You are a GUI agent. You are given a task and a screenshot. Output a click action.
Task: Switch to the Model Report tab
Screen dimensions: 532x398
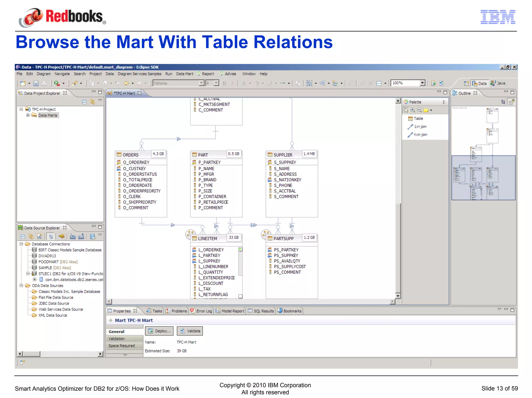pyautogui.click(x=230, y=311)
